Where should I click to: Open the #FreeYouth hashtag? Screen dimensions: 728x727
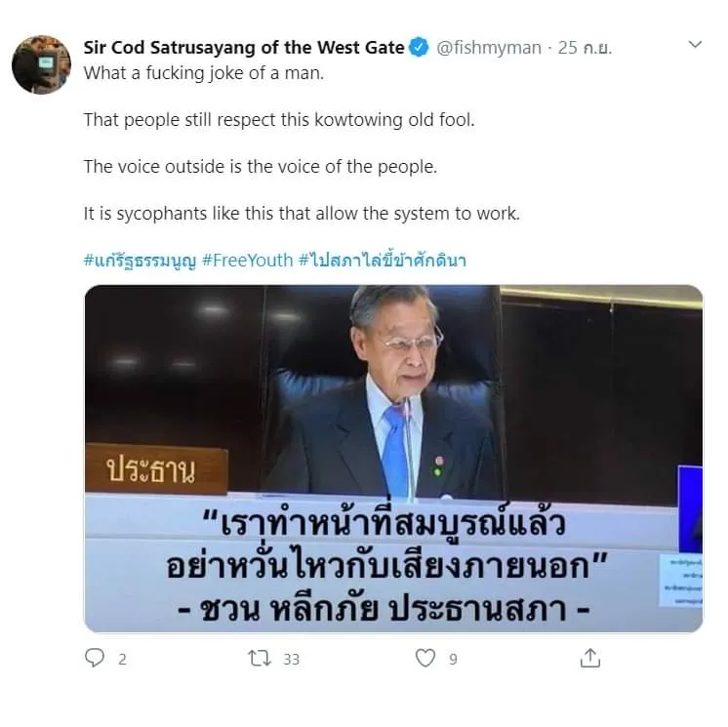(248, 260)
